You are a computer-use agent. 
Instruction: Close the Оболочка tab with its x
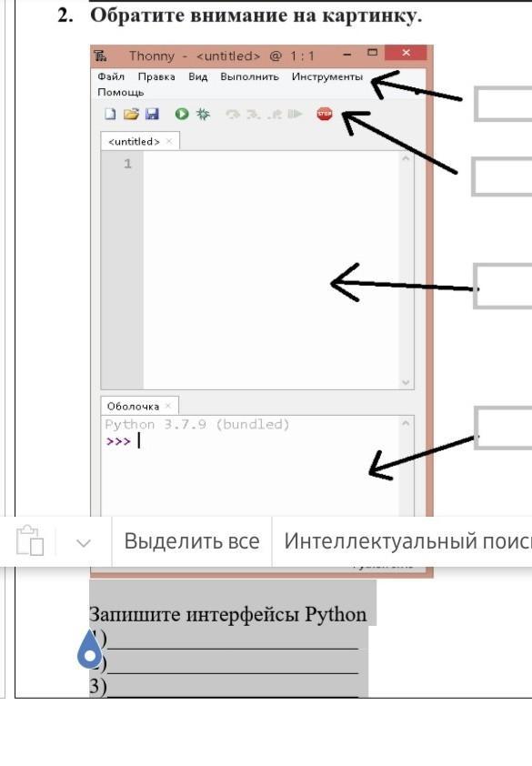(168, 406)
